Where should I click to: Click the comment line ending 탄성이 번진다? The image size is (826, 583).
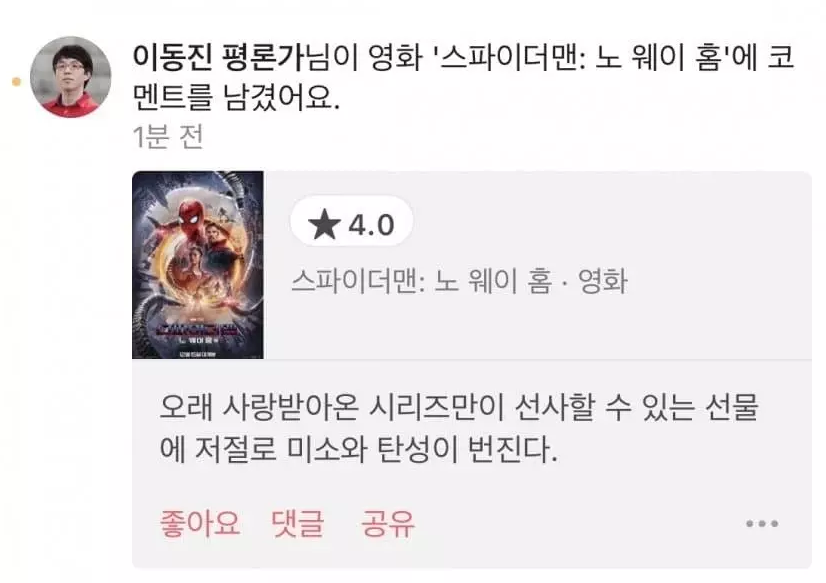coord(358,449)
